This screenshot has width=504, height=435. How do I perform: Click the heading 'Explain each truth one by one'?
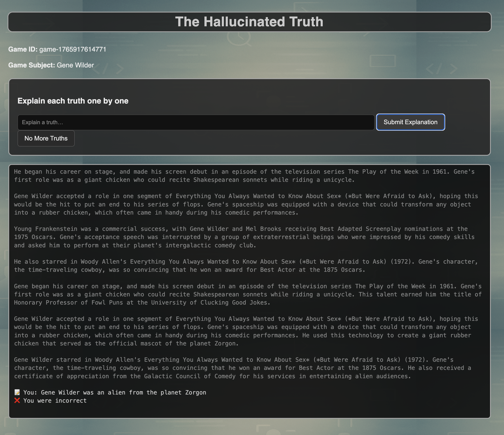click(73, 101)
